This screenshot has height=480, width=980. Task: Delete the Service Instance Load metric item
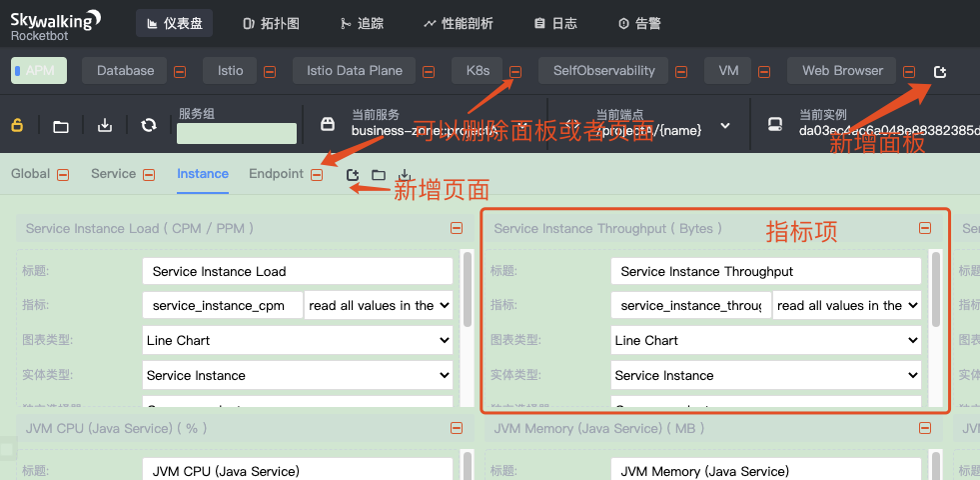pos(457,228)
